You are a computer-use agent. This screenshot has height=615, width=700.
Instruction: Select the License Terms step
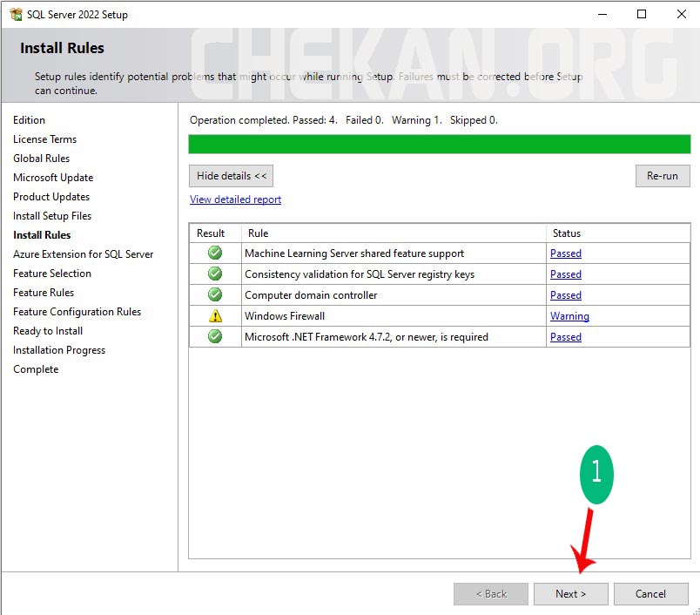44,139
